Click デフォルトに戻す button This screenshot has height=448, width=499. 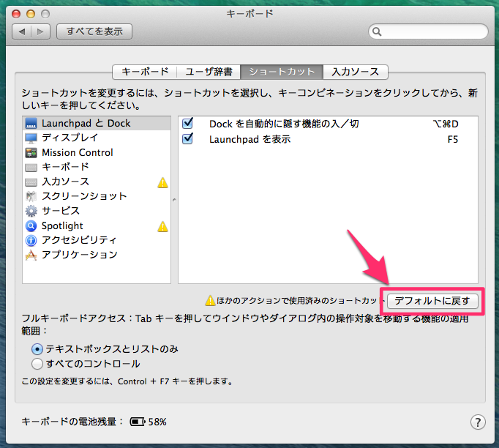[x=432, y=301]
